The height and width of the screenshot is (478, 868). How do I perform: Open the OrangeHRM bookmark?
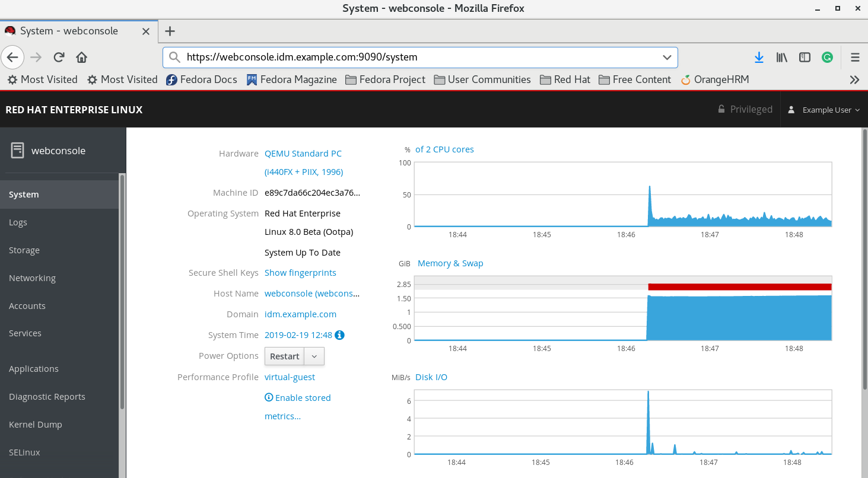714,79
